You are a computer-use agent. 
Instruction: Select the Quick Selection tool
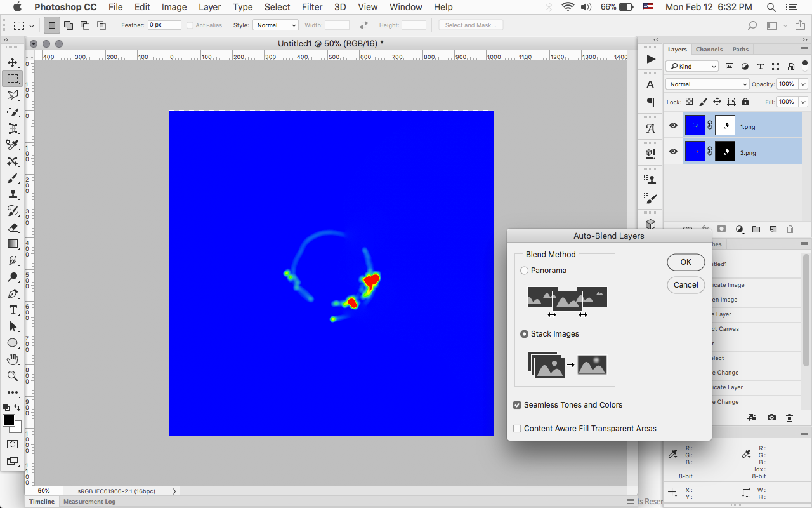tap(12, 112)
